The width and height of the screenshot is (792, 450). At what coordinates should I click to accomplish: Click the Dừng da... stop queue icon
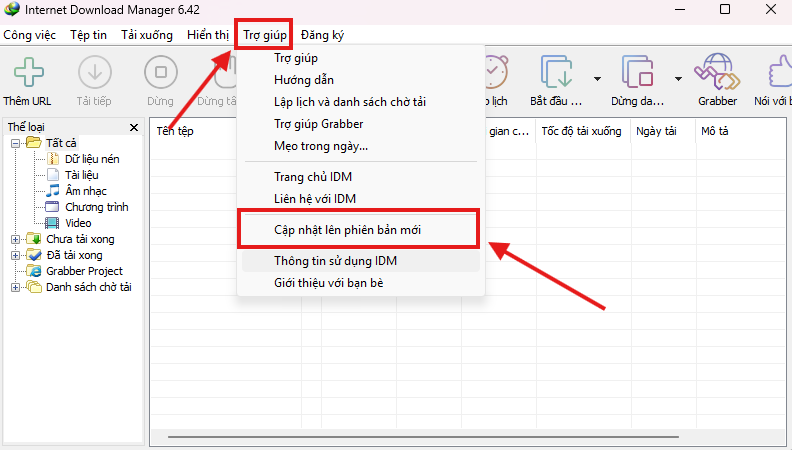click(x=637, y=71)
